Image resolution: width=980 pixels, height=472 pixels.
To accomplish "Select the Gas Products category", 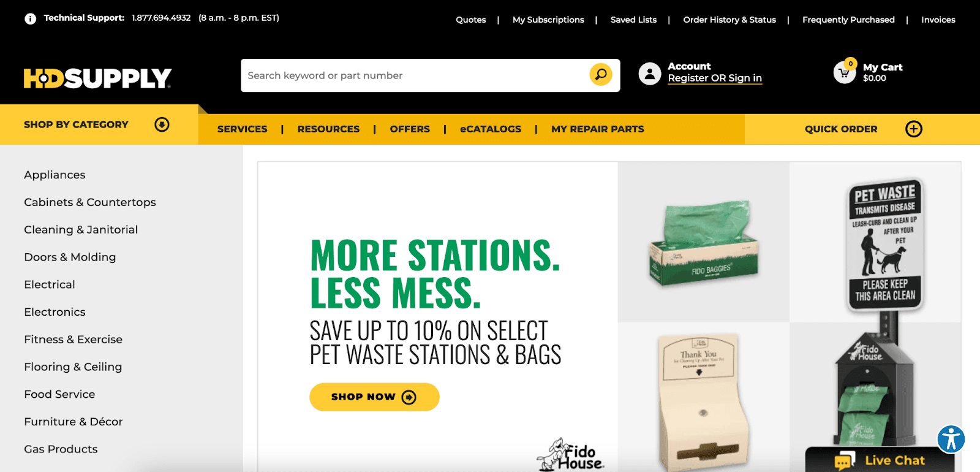I will click(x=61, y=449).
